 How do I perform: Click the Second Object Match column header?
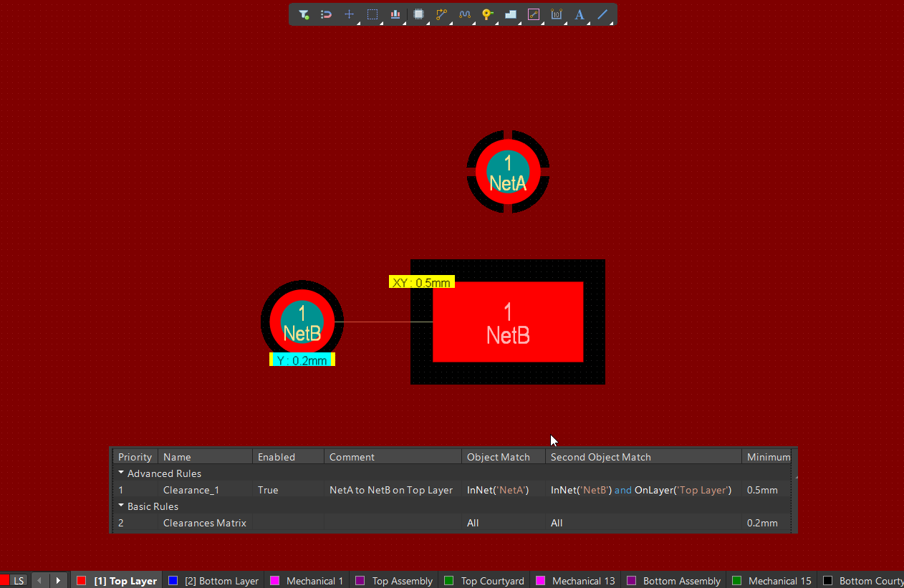(643, 457)
